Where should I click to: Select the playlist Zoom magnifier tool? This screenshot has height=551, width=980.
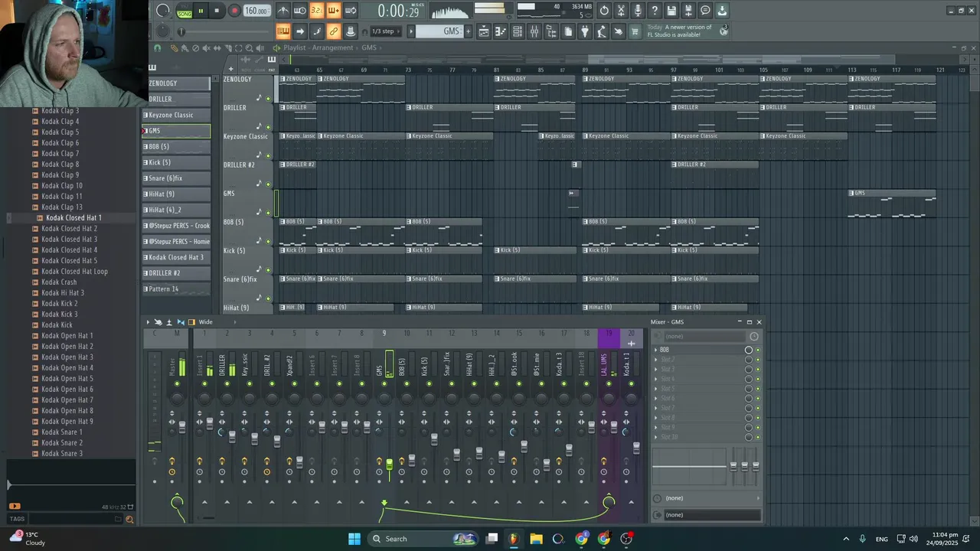[250, 47]
